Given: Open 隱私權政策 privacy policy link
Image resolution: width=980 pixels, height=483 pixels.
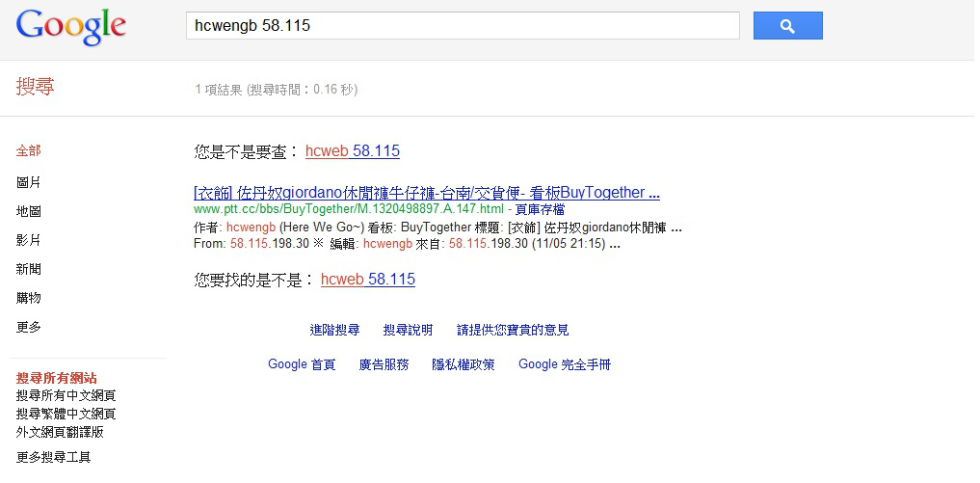Looking at the screenshot, I should [x=464, y=364].
